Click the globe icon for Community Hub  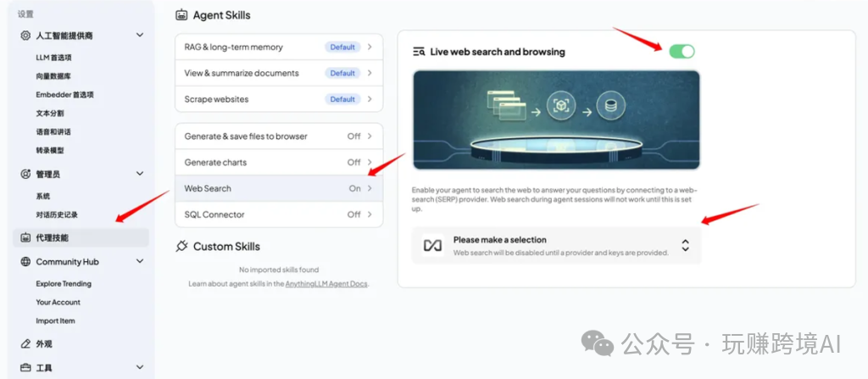25,261
